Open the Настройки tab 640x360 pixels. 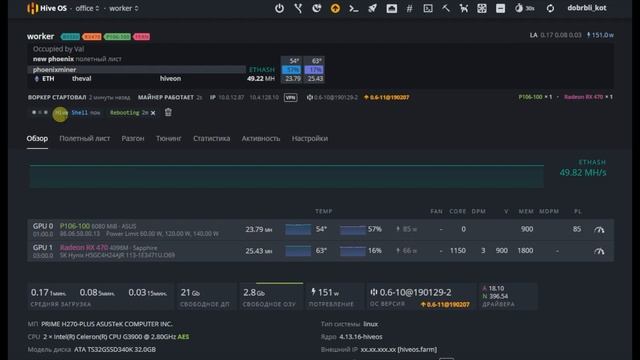[x=310, y=139]
